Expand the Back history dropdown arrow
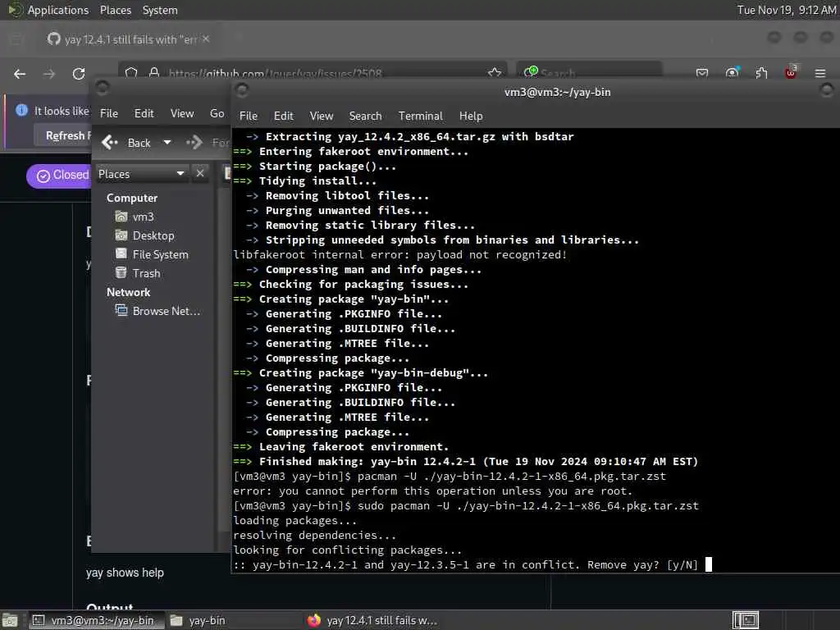 pyautogui.click(x=167, y=143)
